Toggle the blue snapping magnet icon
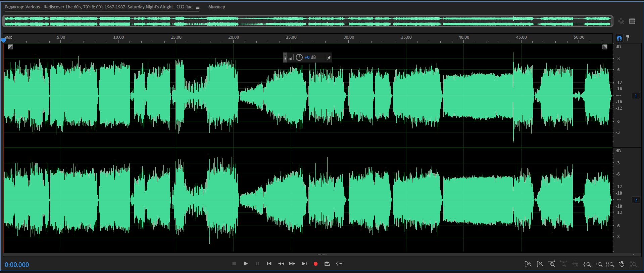This screenshot has width=644, height=273. coord(619,38)
